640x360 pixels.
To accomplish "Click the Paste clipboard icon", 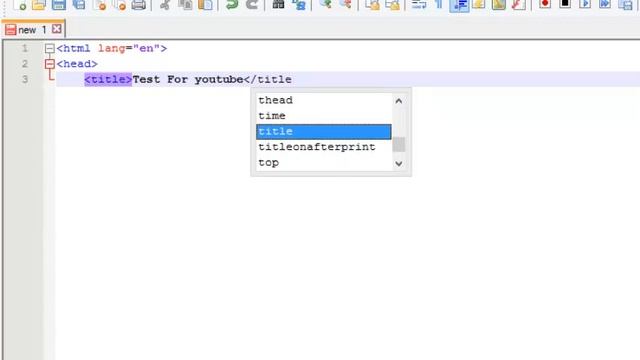I will [x=205, y=4].
